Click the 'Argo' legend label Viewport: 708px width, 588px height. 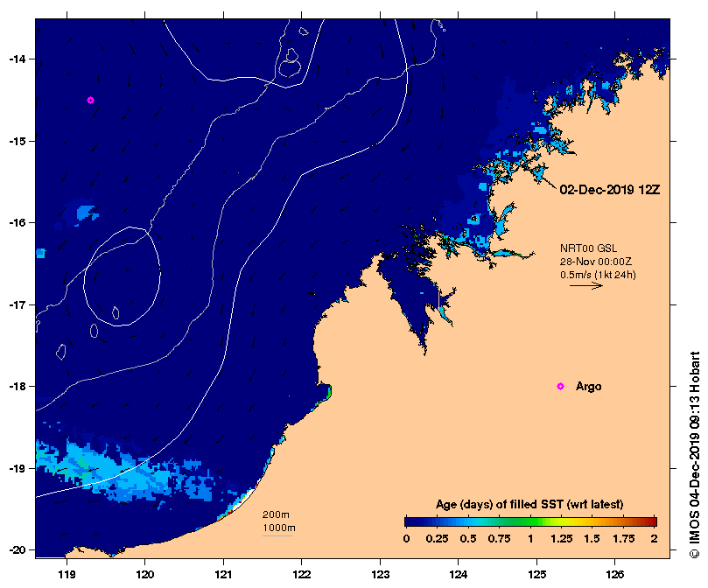(x=588, y=387)
